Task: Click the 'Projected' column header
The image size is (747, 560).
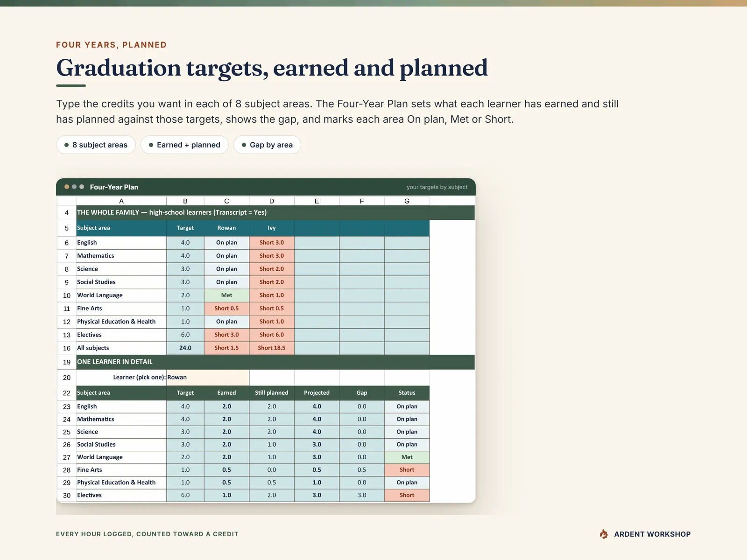Action: (x=317, y=393)
